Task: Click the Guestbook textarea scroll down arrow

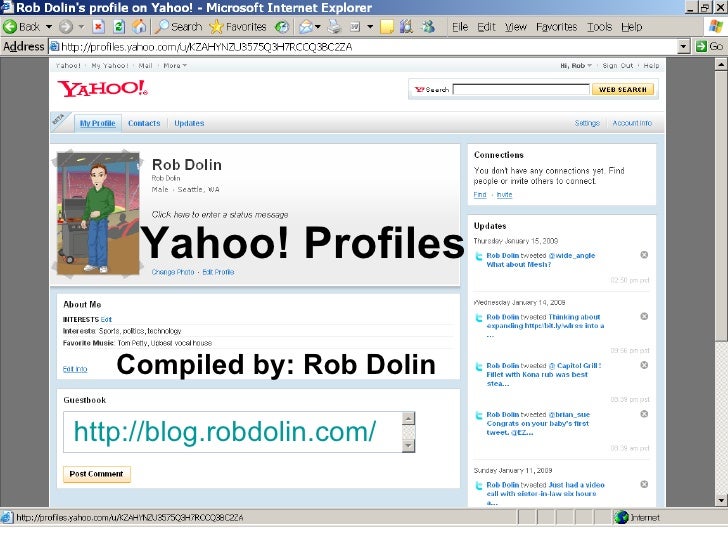Action: (x=408, y=446)
